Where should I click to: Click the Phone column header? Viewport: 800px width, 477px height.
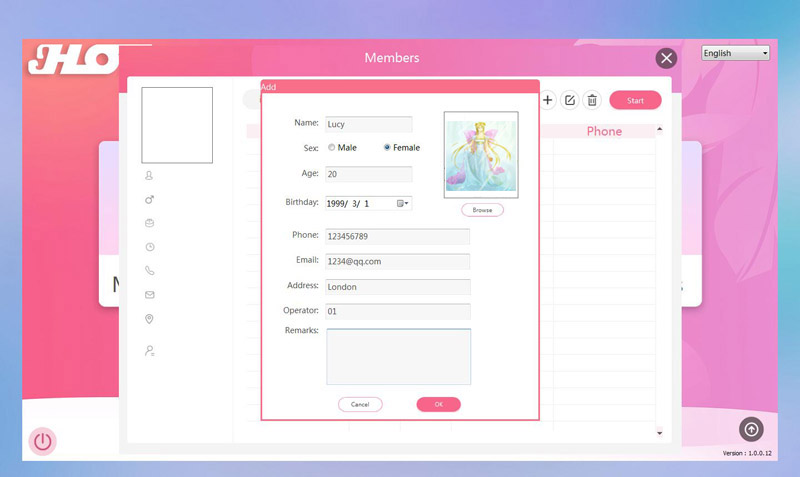coord(604,131)
